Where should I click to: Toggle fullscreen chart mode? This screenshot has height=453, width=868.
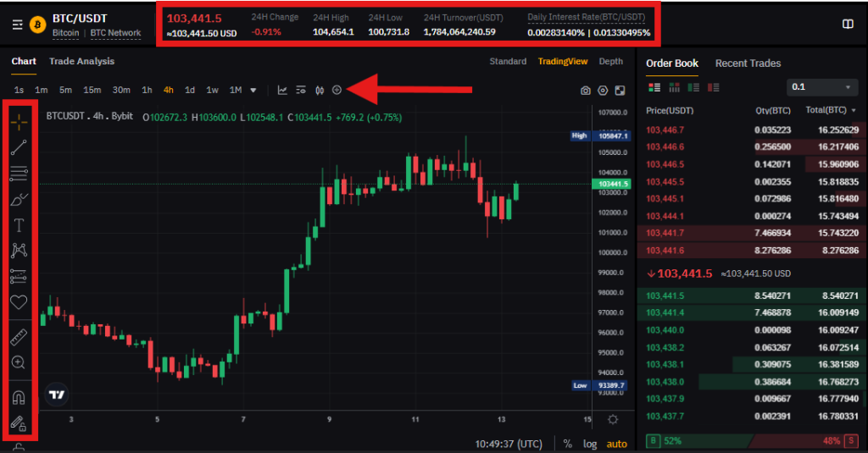coord(620,90)
